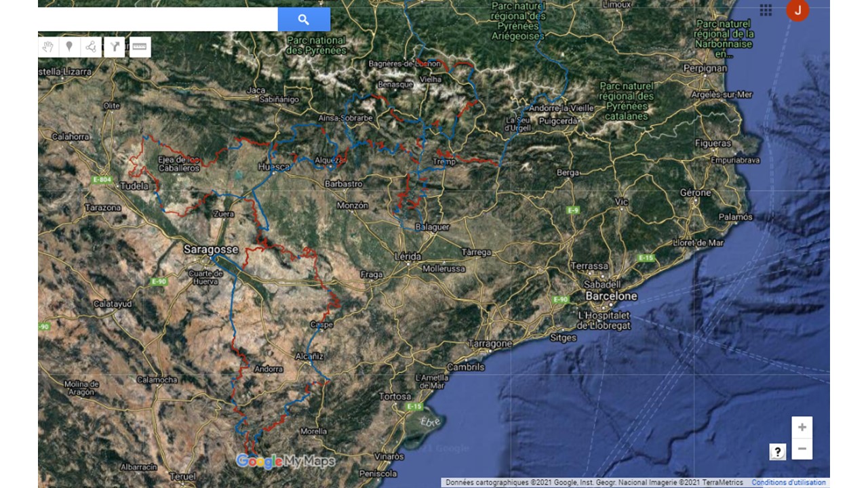The image size is (868, 488).
Task: Open the add directions tool
Action: point(115,47)
